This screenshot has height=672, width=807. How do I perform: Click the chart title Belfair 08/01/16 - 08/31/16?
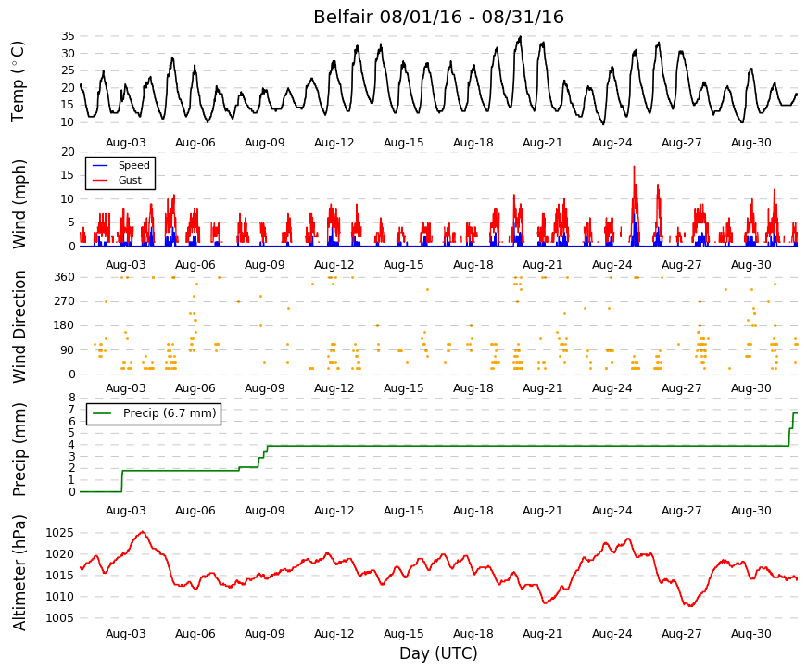click(438, 17)
